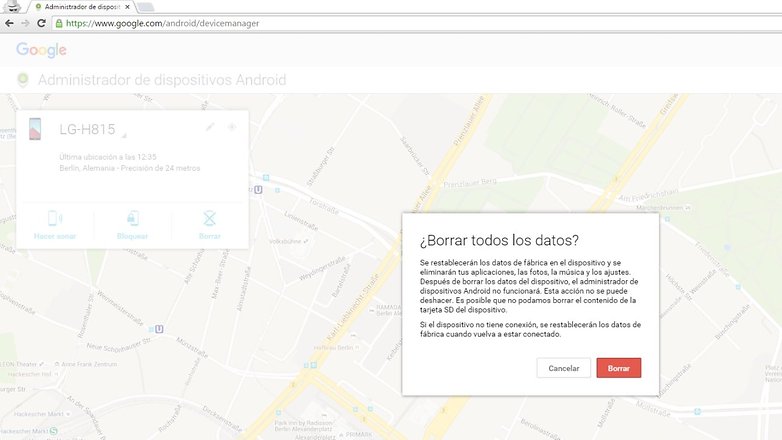Click the browser forward arrow

coord(25,23)
